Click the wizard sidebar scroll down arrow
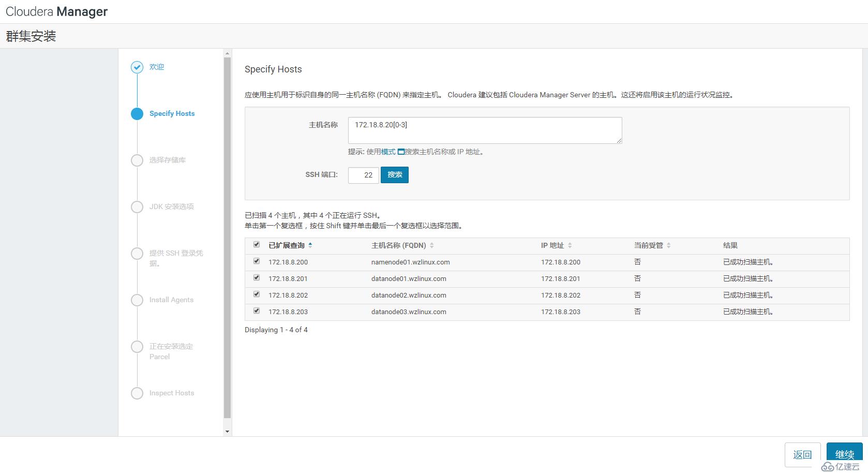The image size is (868, 473). [227, 431]
